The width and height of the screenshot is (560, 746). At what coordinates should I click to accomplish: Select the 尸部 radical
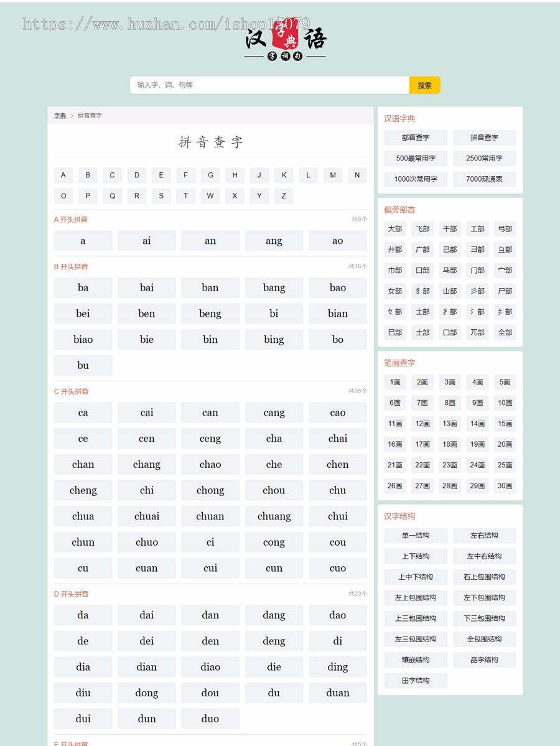[505, 291]
